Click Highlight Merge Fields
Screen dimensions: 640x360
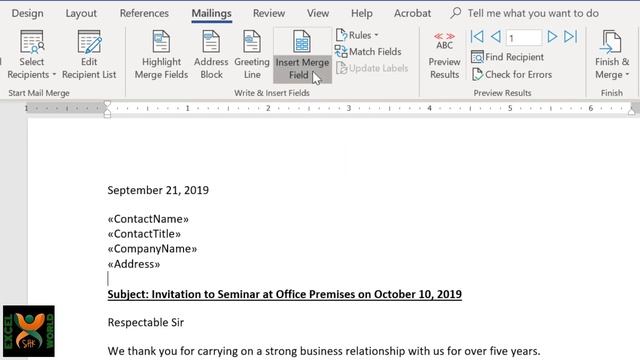(x=161, y=55)
